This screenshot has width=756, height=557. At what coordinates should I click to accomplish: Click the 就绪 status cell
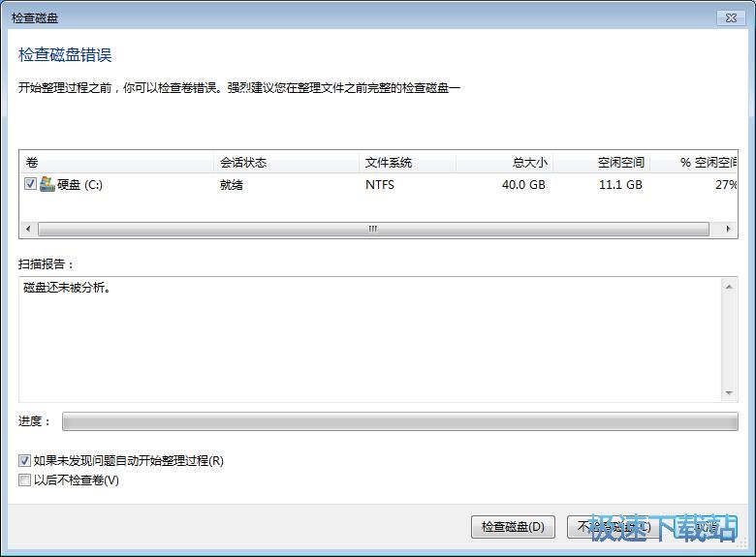(232, 185)
